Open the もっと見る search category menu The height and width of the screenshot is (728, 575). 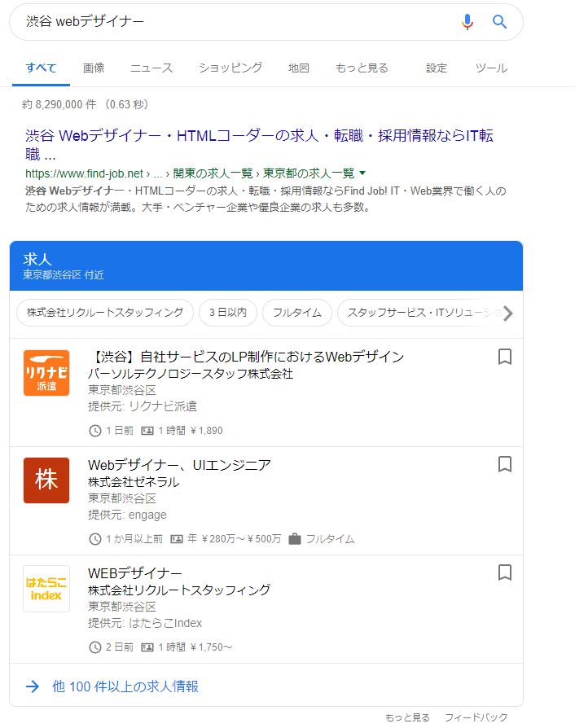362,68
